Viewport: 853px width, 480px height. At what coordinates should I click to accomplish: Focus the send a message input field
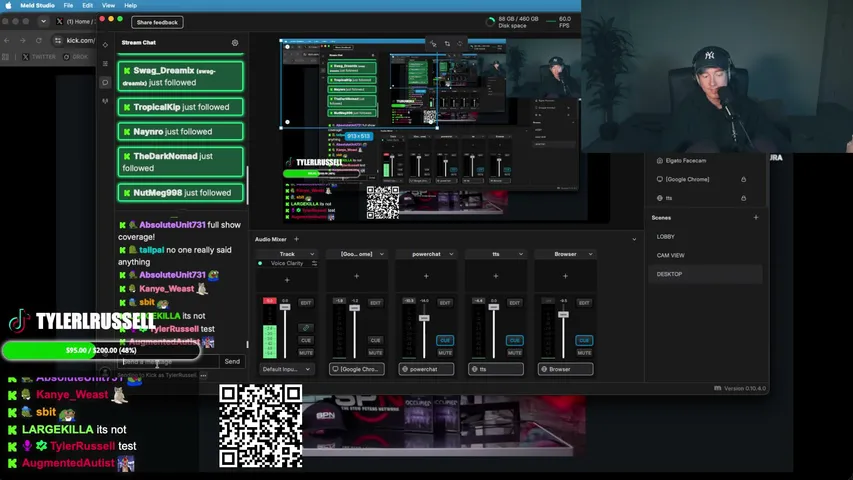169,361
